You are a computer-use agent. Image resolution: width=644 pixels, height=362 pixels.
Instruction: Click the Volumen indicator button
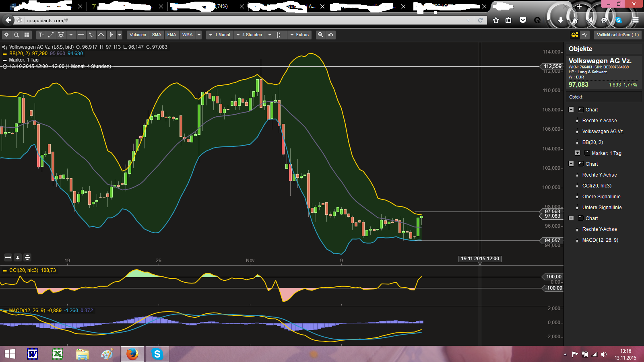[138, 35]
